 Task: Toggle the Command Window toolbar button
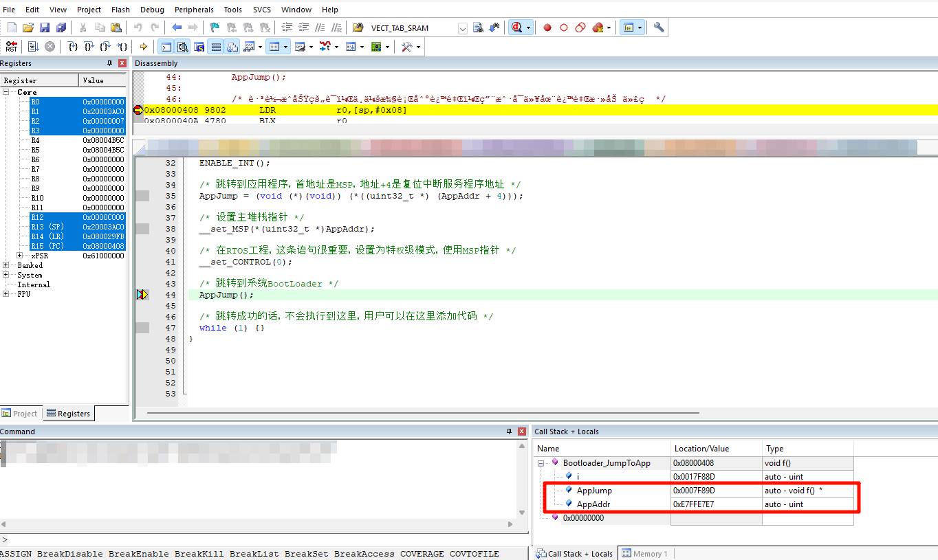[x=166, y=46]
